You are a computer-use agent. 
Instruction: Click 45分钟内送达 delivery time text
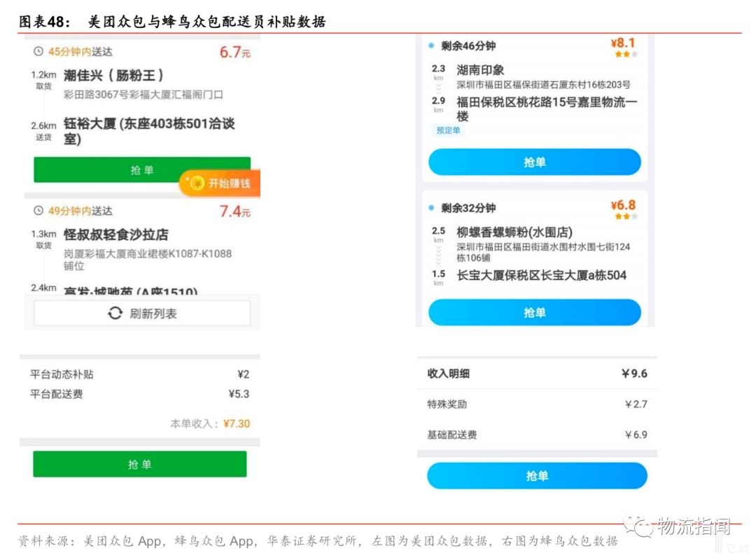click(80, 52)
